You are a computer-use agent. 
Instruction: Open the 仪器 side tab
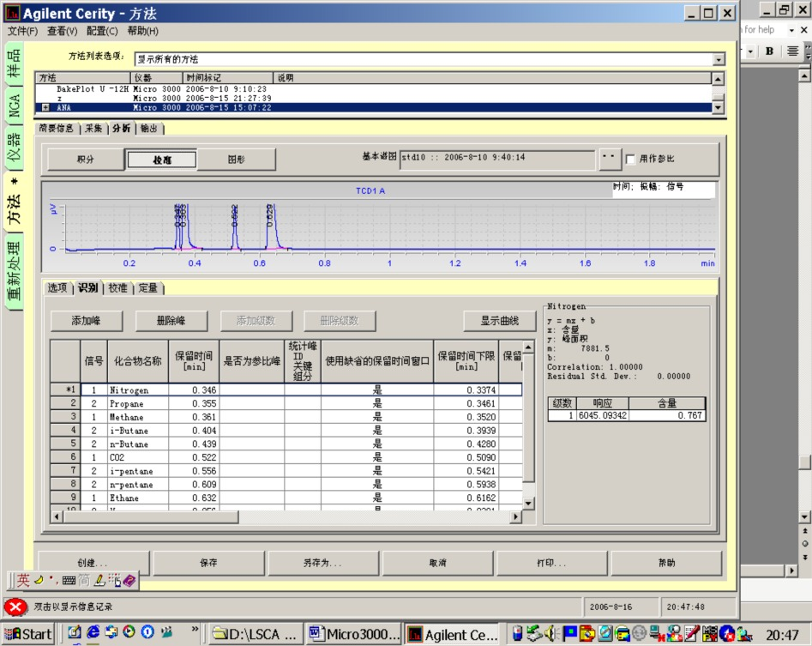14,147
